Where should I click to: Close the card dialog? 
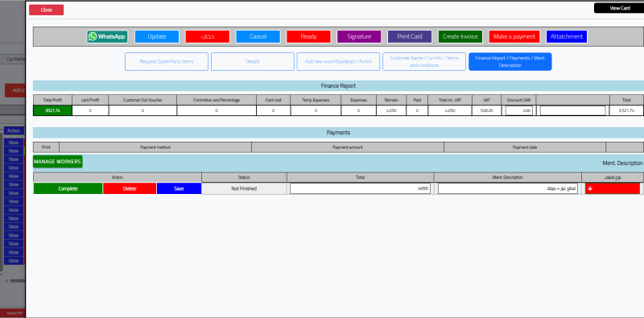pos(47,10)
